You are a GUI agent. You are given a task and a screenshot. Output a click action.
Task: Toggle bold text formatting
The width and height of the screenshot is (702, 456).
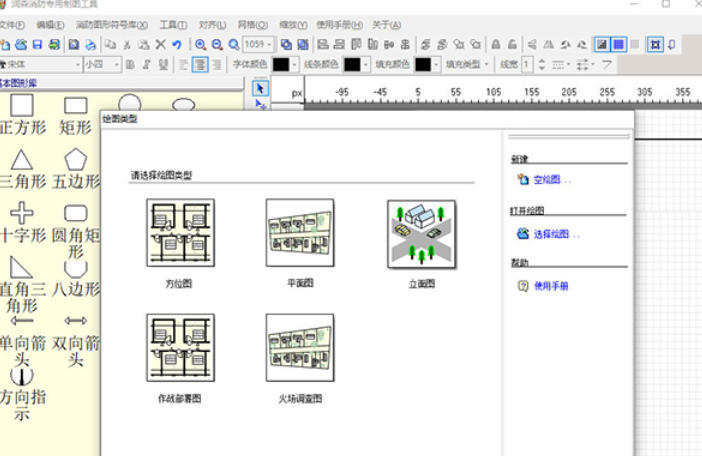point(129,65)
